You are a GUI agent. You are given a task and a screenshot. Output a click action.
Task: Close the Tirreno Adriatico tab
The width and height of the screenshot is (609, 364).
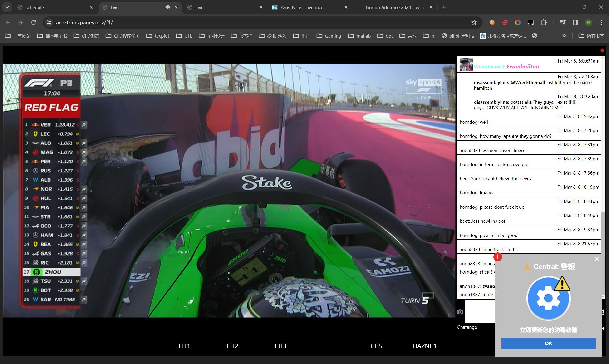click(x=431, y=7)
